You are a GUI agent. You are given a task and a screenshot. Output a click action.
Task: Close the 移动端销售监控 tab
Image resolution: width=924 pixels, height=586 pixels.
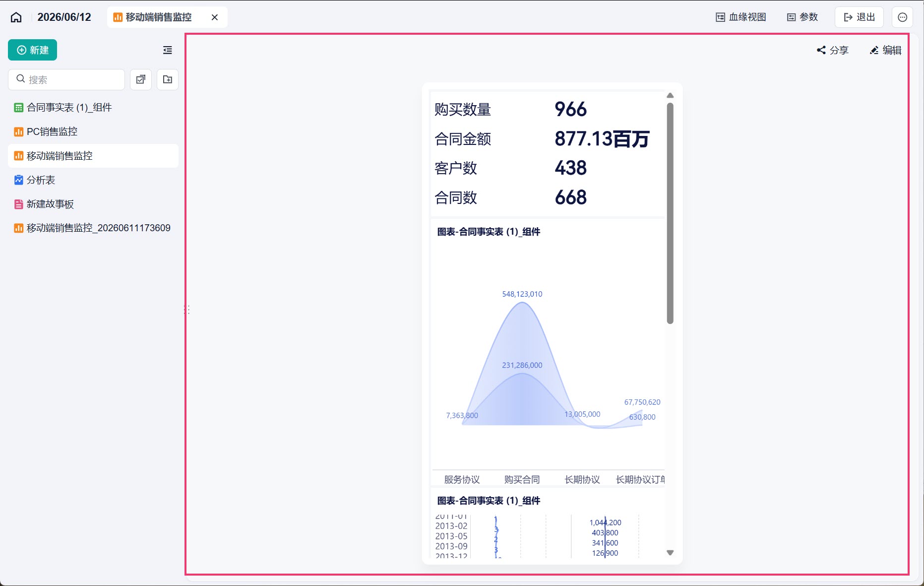(x=215, y=17)
